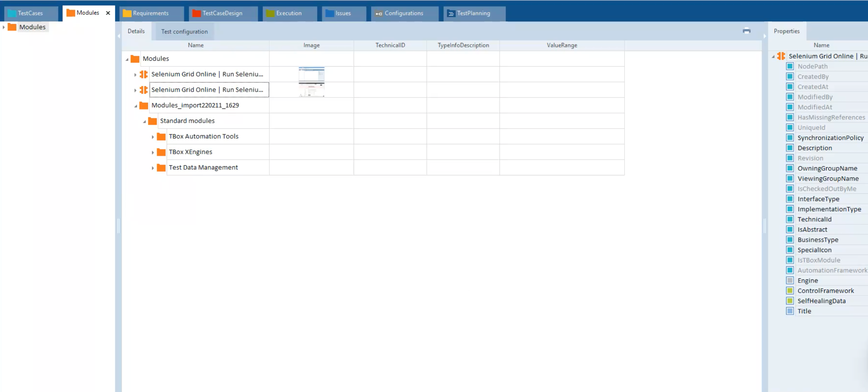Click the second module's image thumbnail

point(311,90)
